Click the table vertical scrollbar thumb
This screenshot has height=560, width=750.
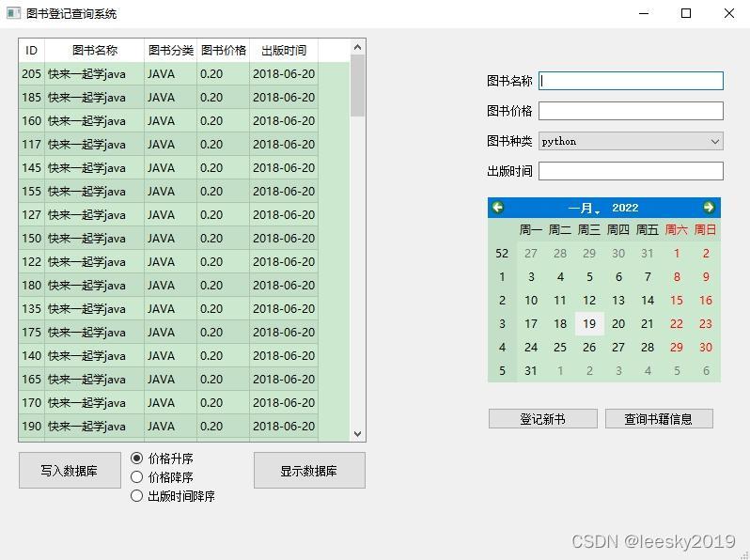(357, 86)
